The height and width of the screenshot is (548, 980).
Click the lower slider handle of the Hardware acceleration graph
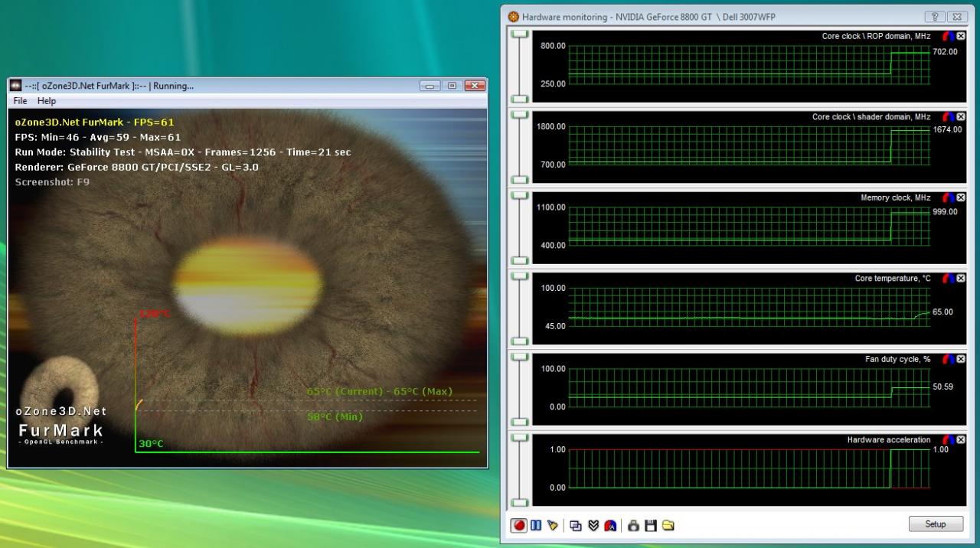coord(521,503)
